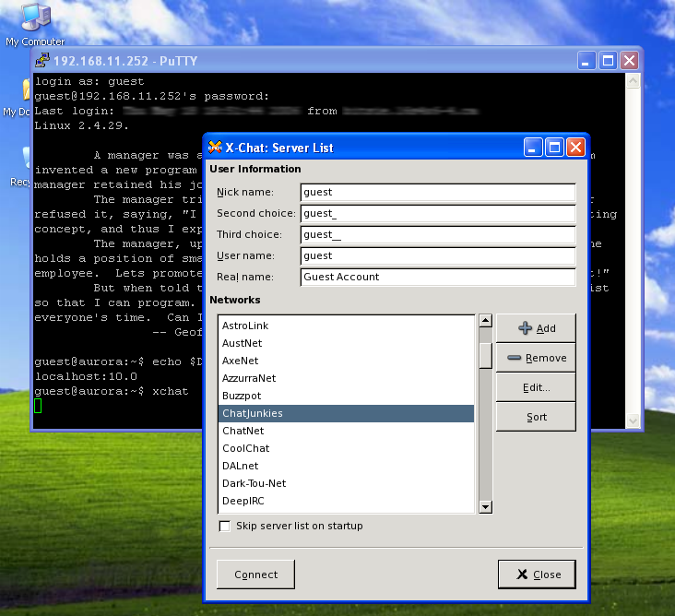675x616 pixels.
Task: Add a new network with Add button
Action: coord(537,328)
